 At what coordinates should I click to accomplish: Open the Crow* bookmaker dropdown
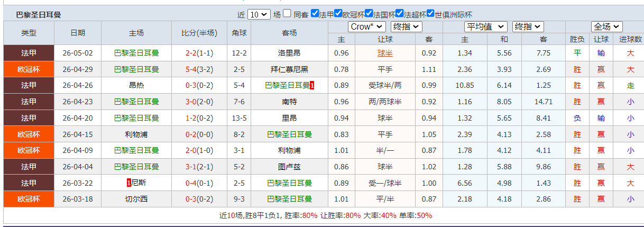(x=368, y=26)
